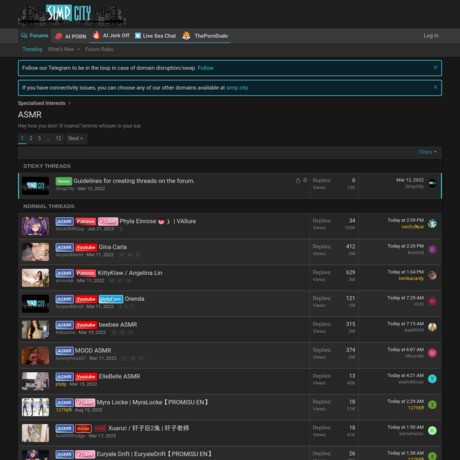Open the Orenda thread
Viewport: 460px width, 460px height.
coord(134,299)
